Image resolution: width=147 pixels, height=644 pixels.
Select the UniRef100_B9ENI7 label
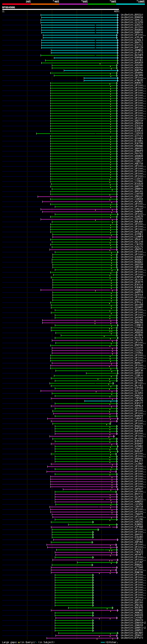132,83
